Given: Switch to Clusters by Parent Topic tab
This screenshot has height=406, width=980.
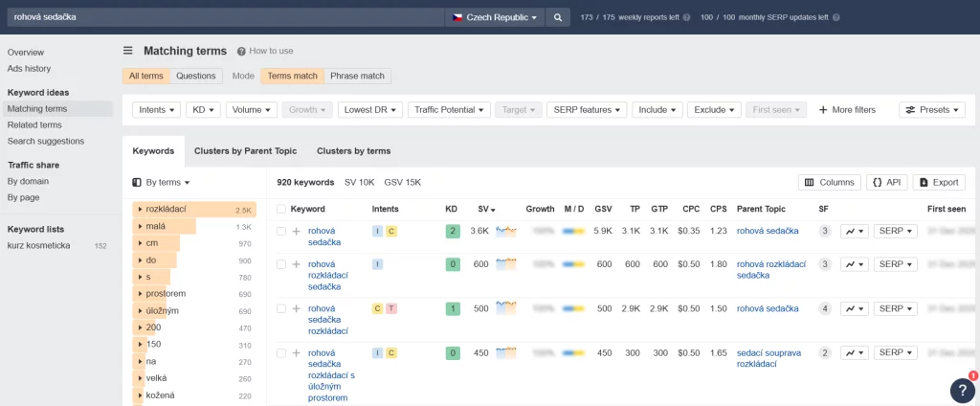Looking at the screenshot, I should click(x=245, y=151).
